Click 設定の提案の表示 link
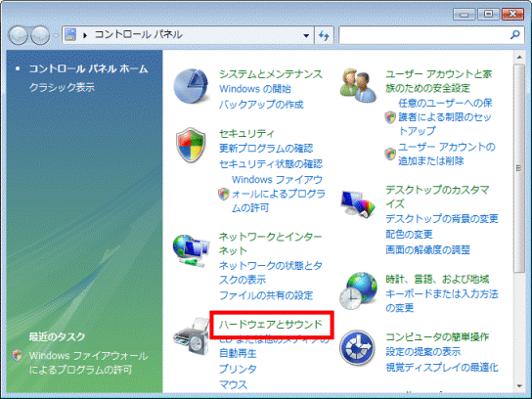Image resolution: width=532 pixels, height=399 pixels. [423, 351]
